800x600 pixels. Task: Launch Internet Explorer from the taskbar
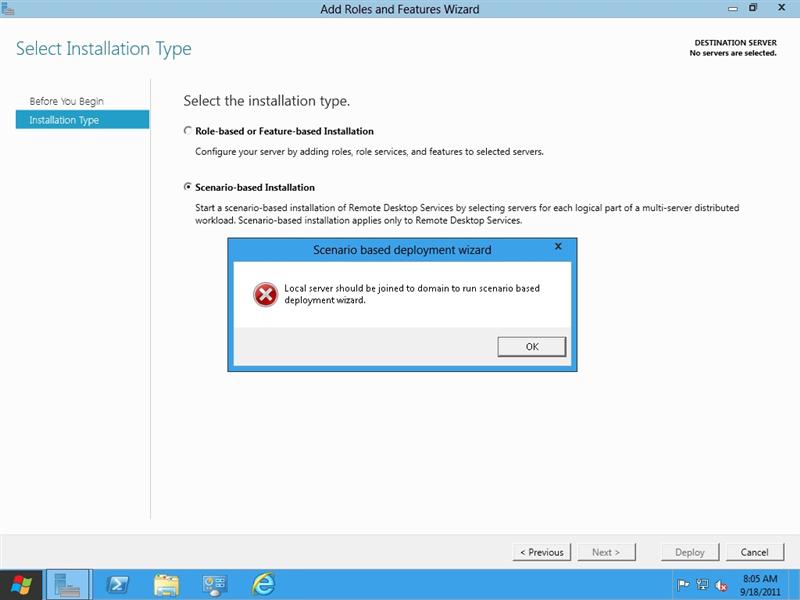tap(263, 585)
